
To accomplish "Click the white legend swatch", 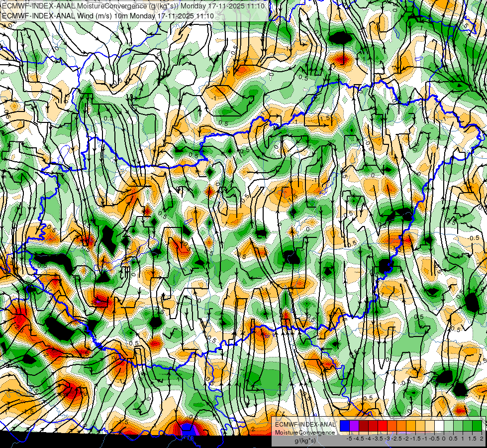I will (439, 426).
